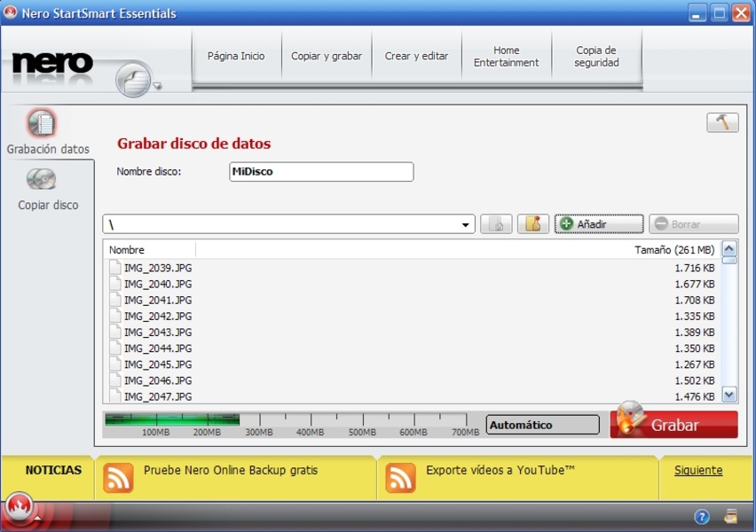This screenshot has height=532, width=756.
Task: Select file IMG_2047.JPG
Action: 158,396
